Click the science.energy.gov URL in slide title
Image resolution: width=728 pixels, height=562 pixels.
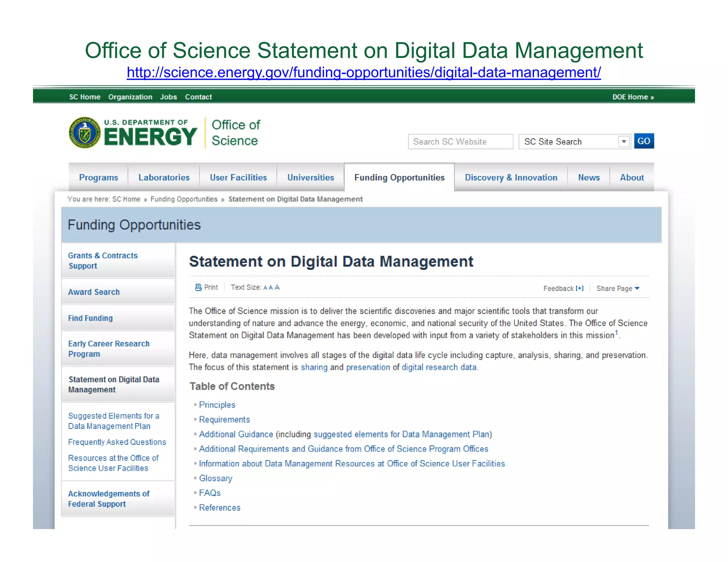(364, 72)
